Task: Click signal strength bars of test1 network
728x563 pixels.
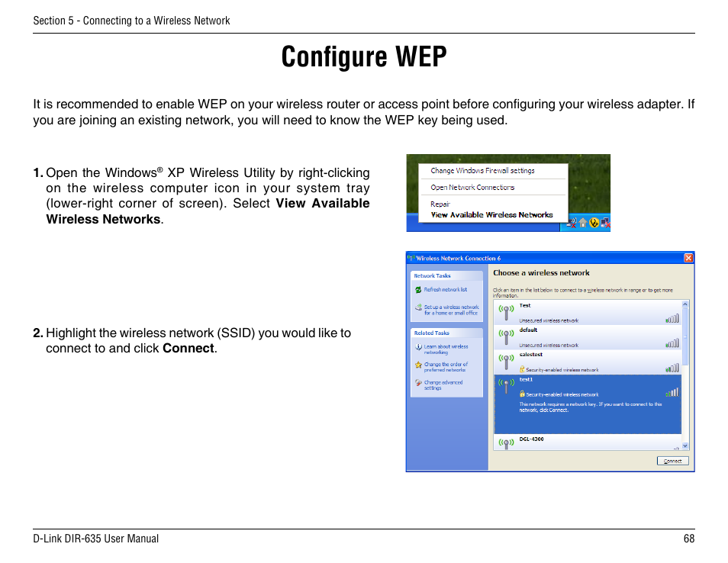Action: pyautogui.click(x=672, y=393)
